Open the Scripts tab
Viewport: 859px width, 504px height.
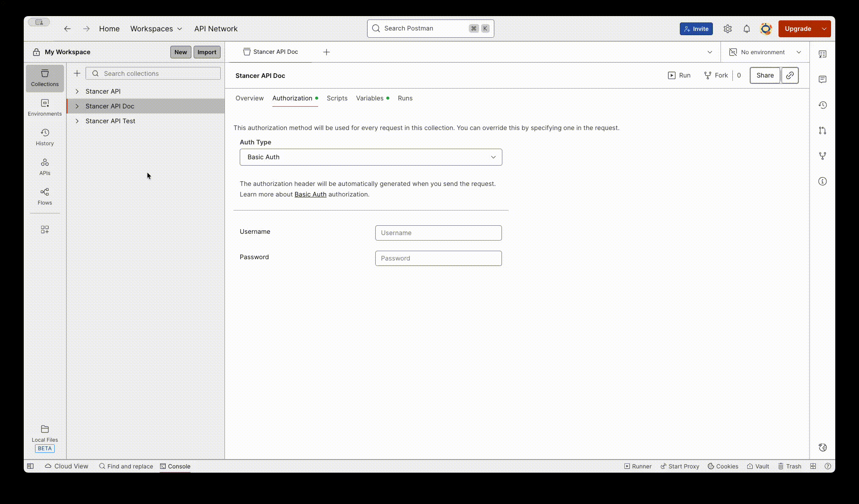(337, 98)
